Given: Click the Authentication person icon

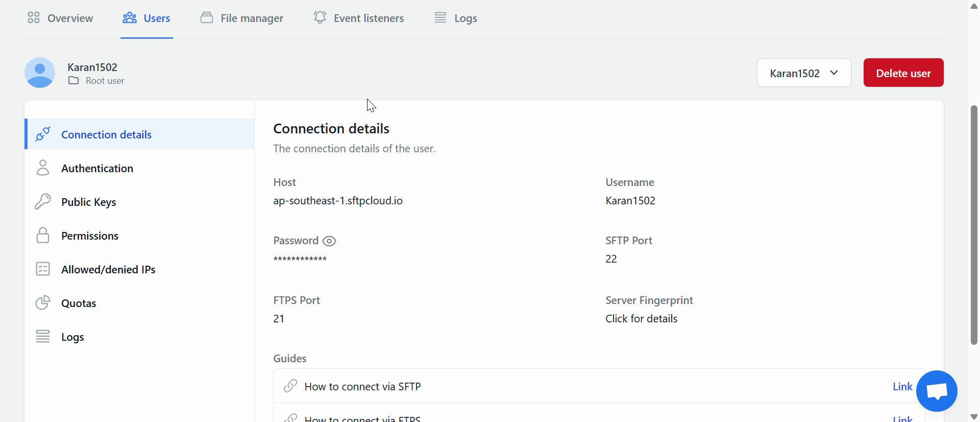Looking at the screenshot, I should (43, 168).
